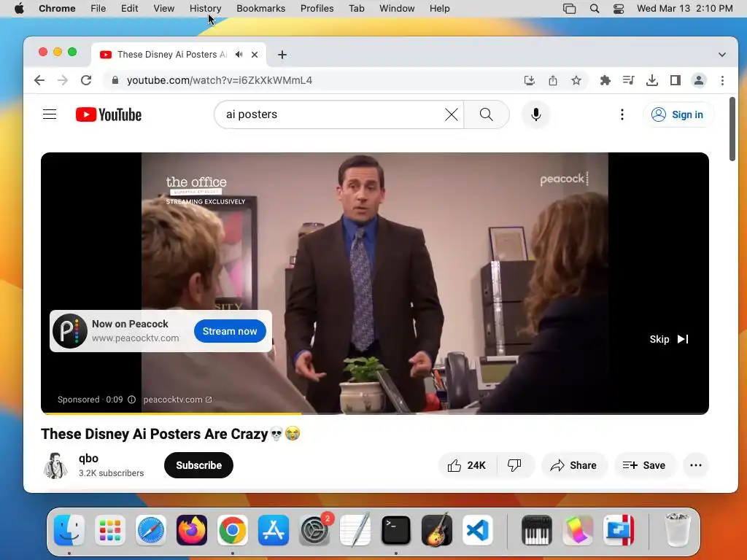Open the History menu
747x560 pixels.
pos(205,9)
